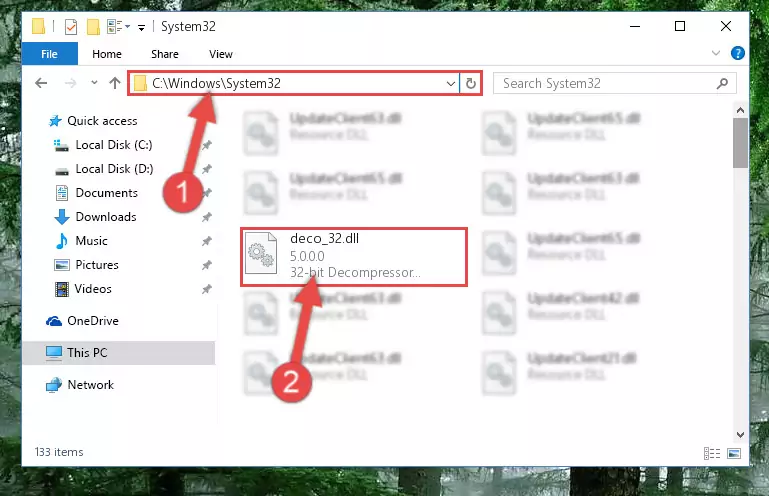The height and width of the screenshot is (496, 769).
Task: Click the scrollbar up arrow
Action: coord(741,110)
